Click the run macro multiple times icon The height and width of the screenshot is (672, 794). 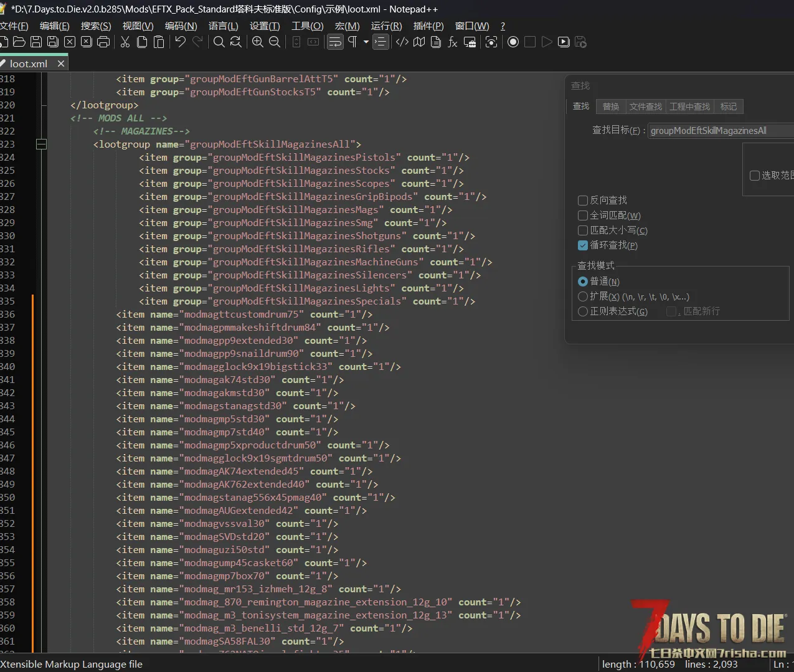(x=564, y=42)
